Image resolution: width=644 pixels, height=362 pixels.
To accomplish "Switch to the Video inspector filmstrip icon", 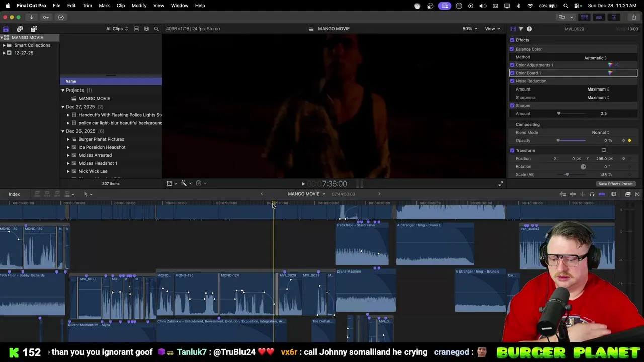I will (x=513, y=29).
